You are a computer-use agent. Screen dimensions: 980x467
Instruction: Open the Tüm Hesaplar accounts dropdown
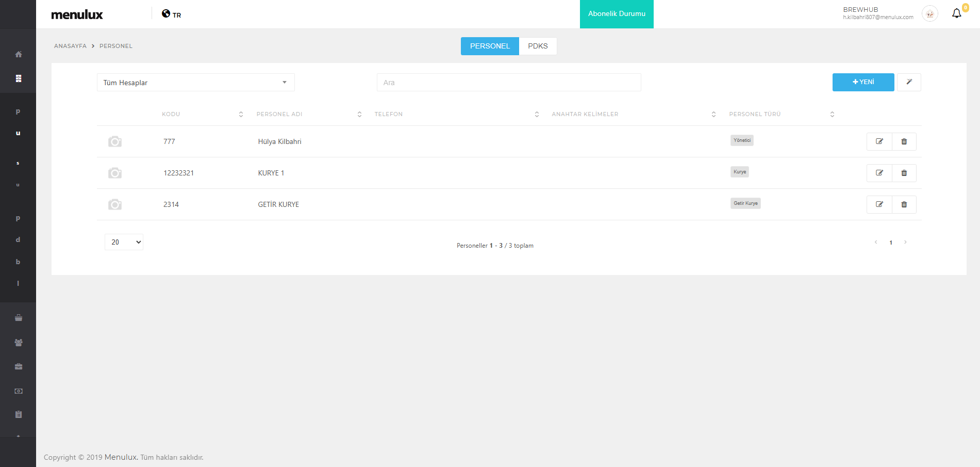pyautogui.click(x=195, y=83)
